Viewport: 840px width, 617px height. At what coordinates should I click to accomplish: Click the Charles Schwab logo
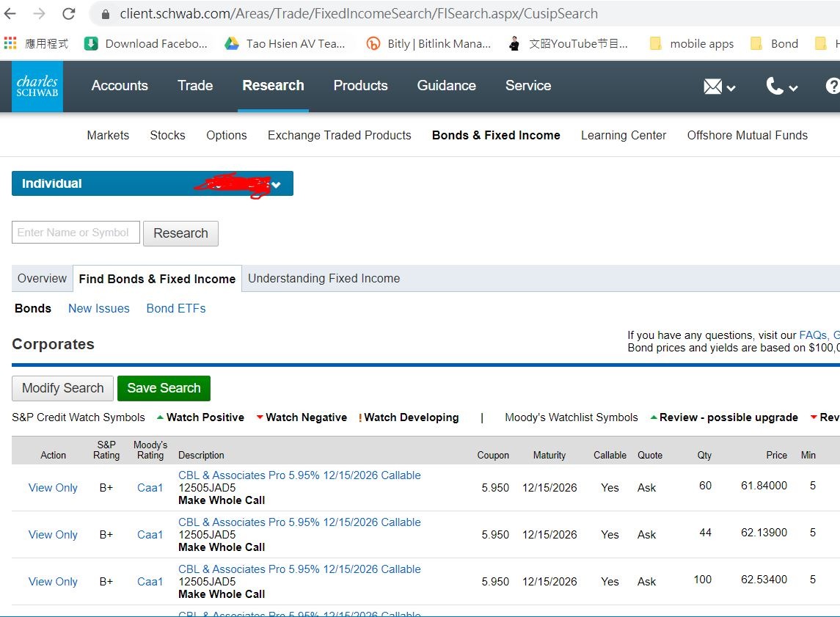tap(37, 87)
